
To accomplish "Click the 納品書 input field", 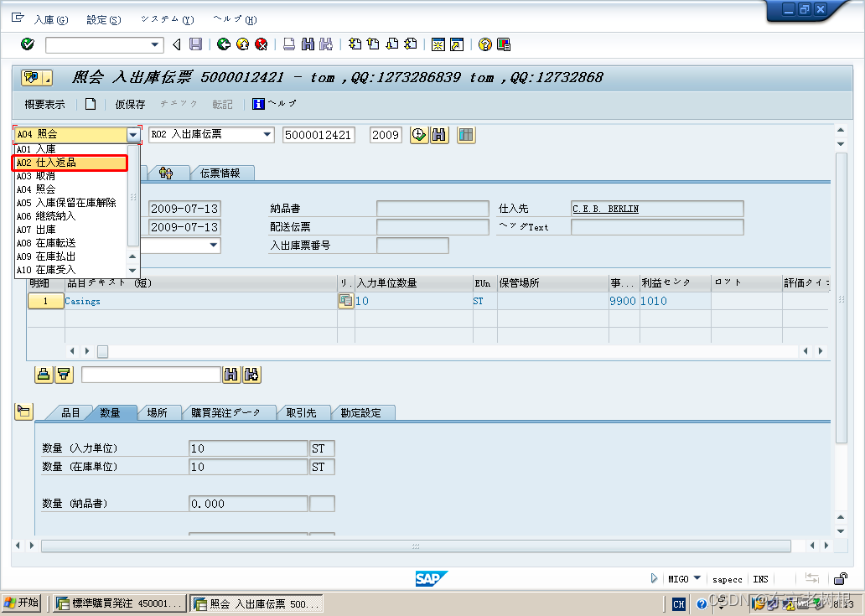I will pos(432,209).
